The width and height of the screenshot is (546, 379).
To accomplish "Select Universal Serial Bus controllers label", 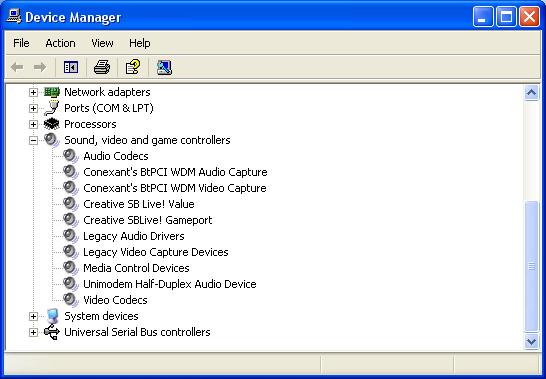I will (137, 332).
